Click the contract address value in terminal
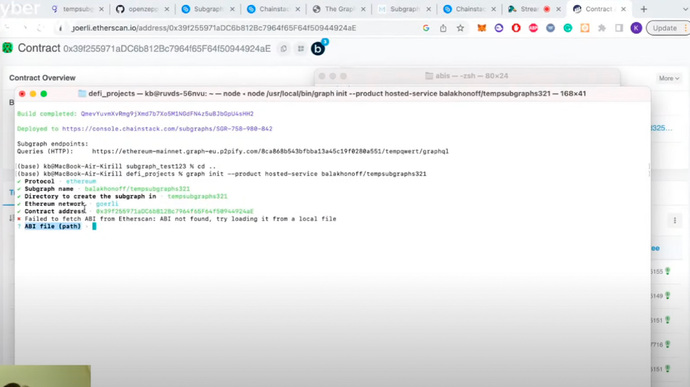This screenshot has height=387, width=690. pos(175,211)
